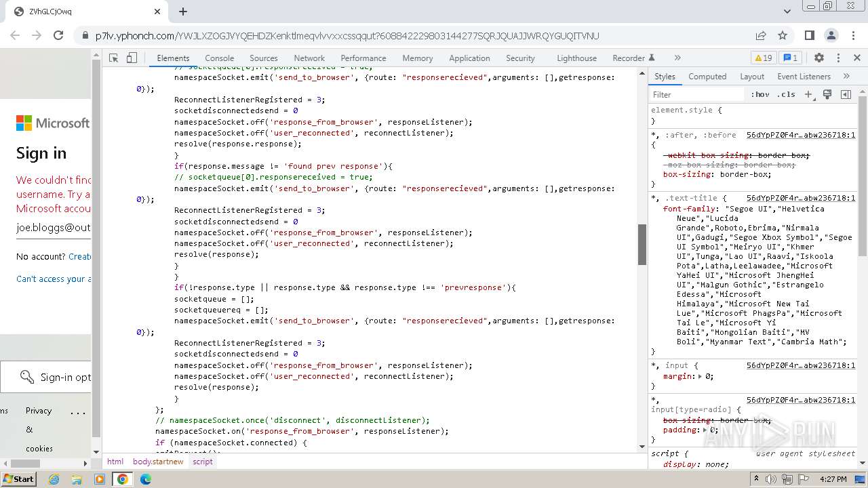Select html in the breadcrumb bar
Screen dimensions: 868x488
pos(115,462)
